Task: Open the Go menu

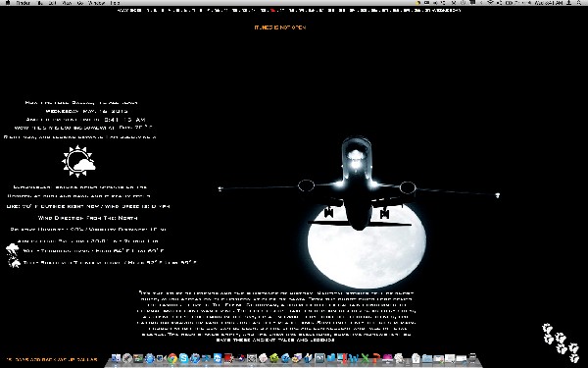Action: 80,2
